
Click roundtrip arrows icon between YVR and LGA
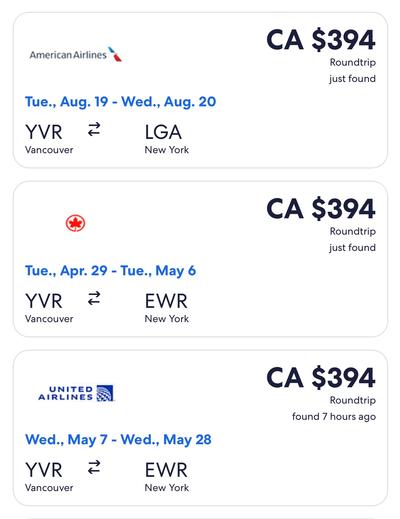point(94,129)
